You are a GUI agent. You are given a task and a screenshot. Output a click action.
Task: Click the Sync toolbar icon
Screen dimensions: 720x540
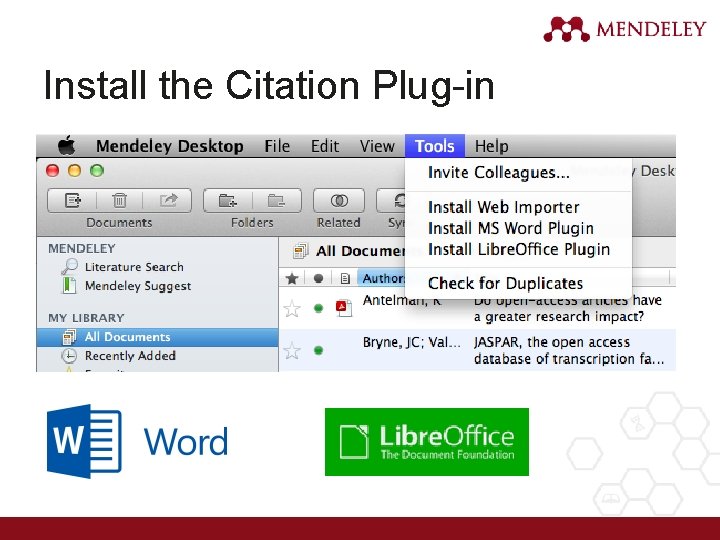coord(399,200)
